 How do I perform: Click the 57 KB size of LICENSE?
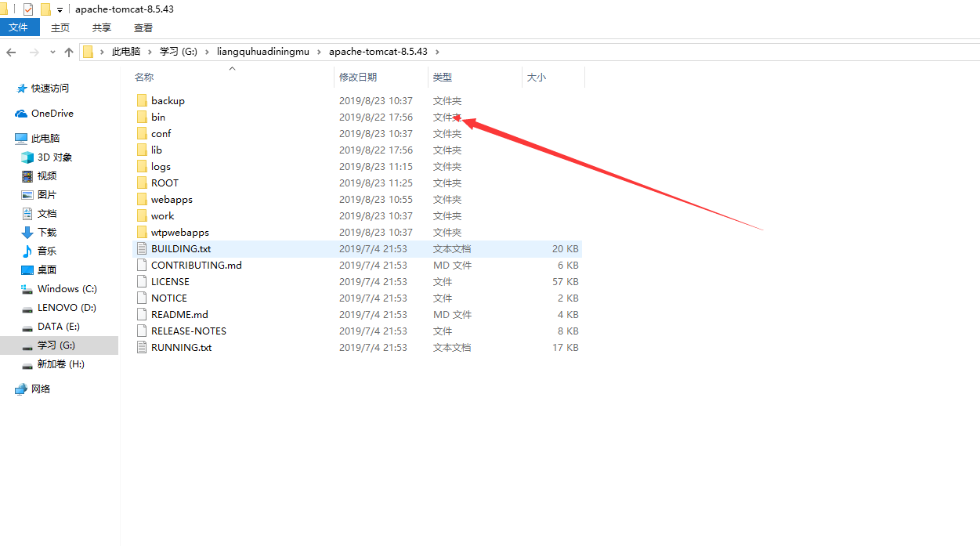click(566, 281)
